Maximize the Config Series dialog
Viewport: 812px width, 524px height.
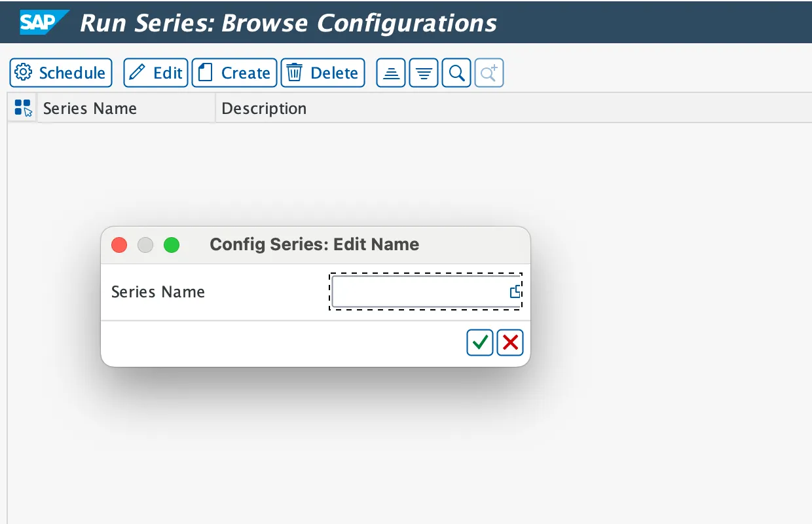[172, 245]
